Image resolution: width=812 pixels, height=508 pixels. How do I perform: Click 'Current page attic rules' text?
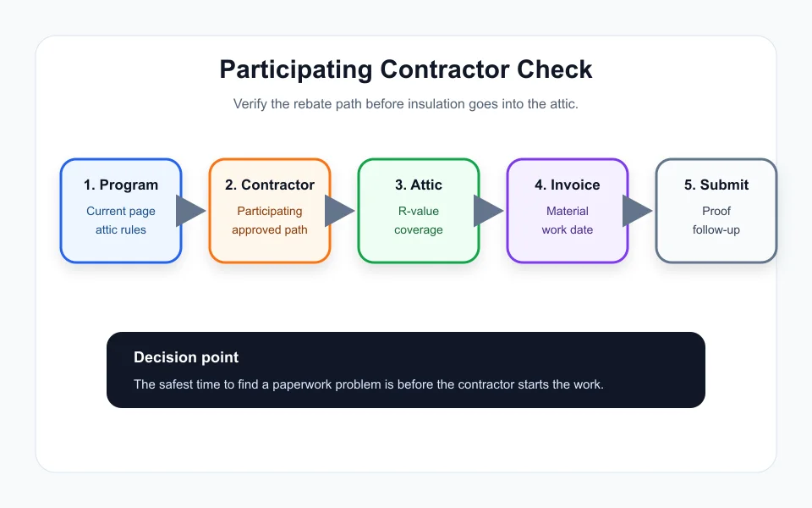[x=121, y=220]
